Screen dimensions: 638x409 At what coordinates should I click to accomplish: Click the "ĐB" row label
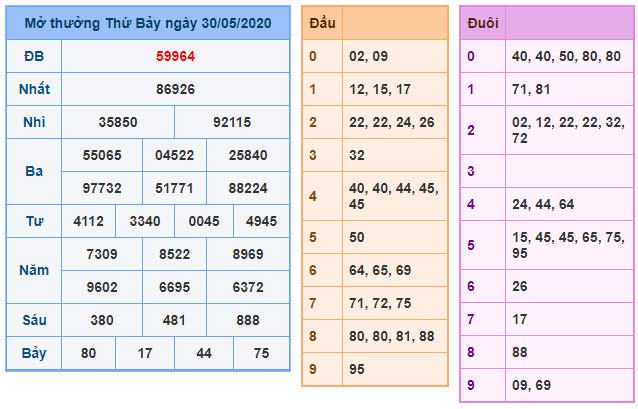(34, 57)
